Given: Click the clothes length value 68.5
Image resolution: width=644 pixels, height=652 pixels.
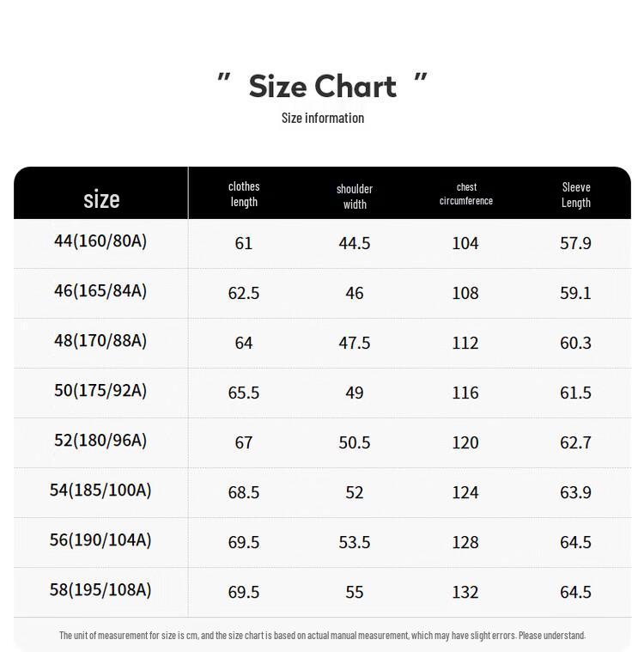Looking at the screenshot, I should click(x=244, y=492).
